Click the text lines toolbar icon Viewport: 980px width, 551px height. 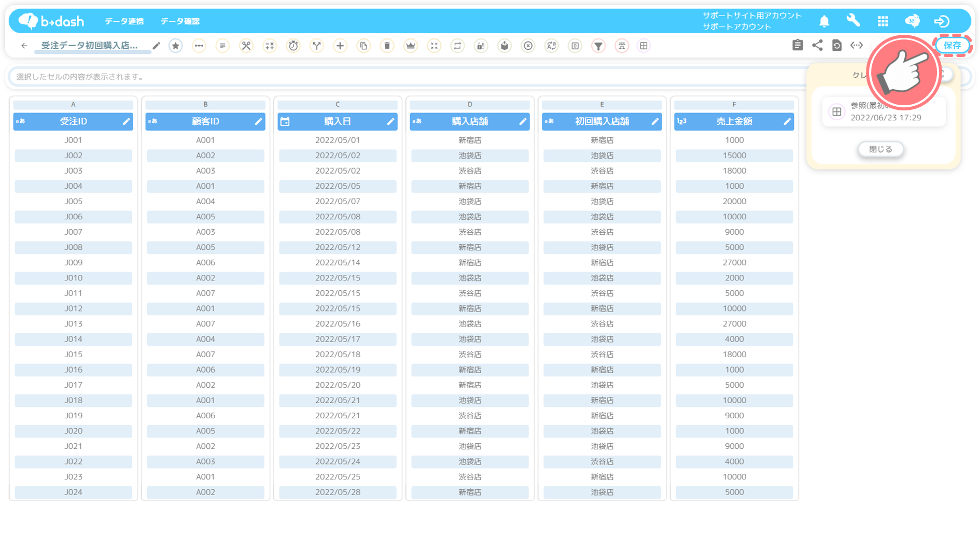point(222,46)
